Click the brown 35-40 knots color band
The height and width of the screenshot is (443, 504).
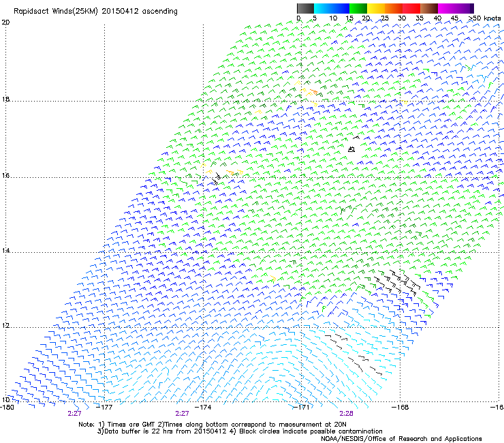[x=429, y=8]
